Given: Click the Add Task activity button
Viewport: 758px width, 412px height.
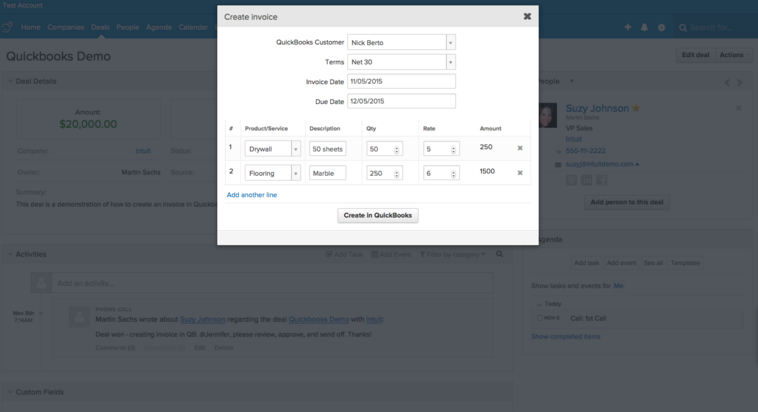Looking at the screenshot, I should (x=344, y=254).
